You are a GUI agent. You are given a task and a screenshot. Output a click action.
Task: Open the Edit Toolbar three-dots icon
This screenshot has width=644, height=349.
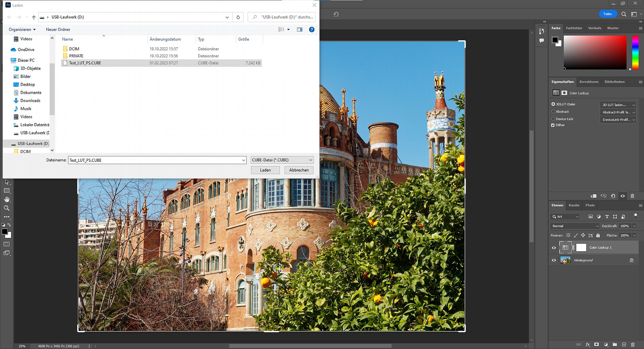(x=7, y=217)
